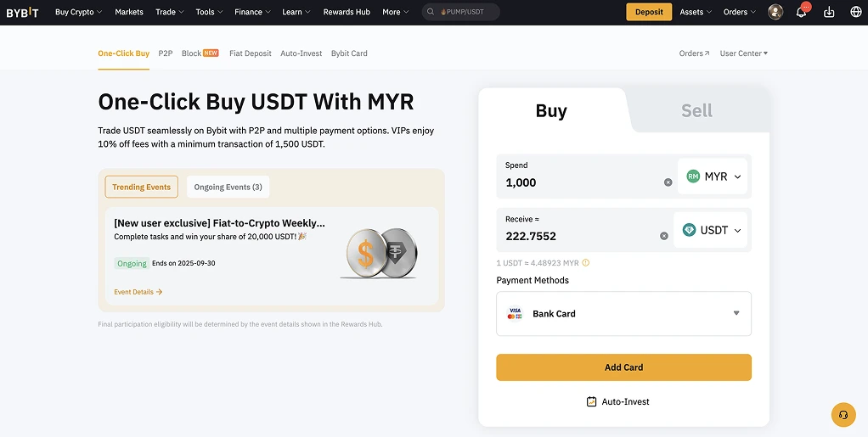Select the Buy tab
The image size is (868, 437).
551,110
